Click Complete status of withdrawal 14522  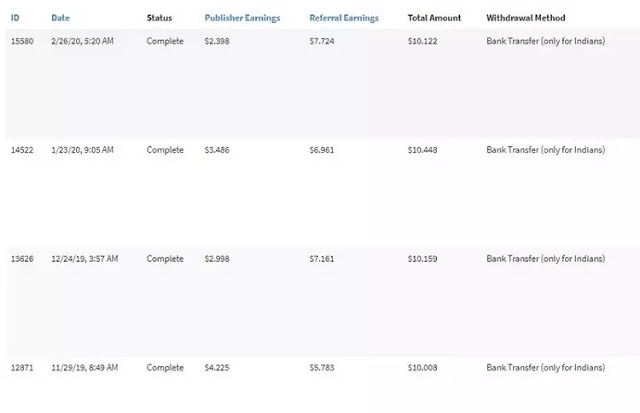(x=165, y=150)
